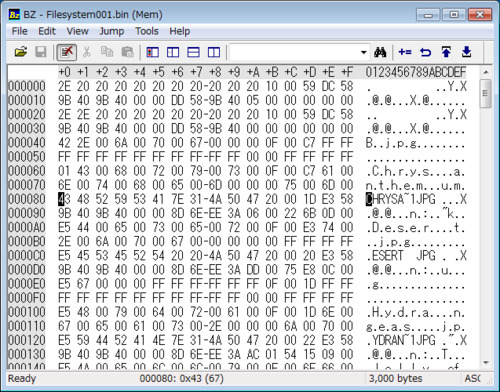
Task: Click the '+0' column header
Action: tap(64, 72)
